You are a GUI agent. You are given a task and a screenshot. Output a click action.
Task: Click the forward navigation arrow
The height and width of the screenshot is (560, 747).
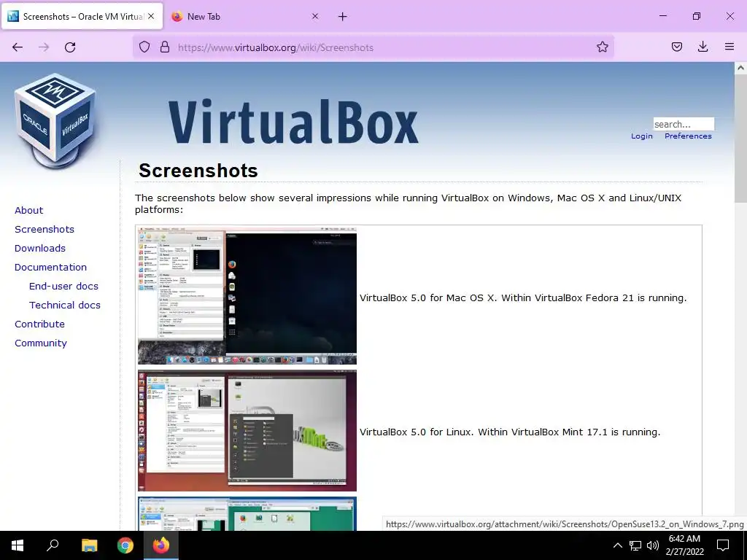[44, 47]
